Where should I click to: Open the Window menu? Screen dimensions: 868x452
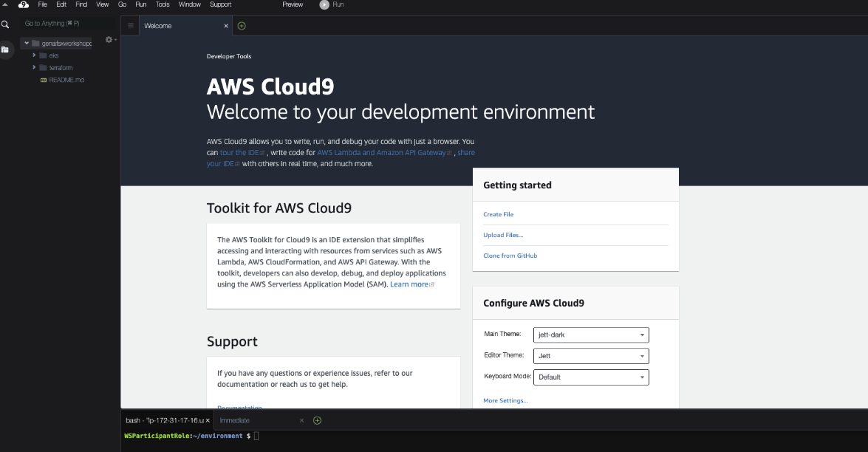(x=190, y=4)
